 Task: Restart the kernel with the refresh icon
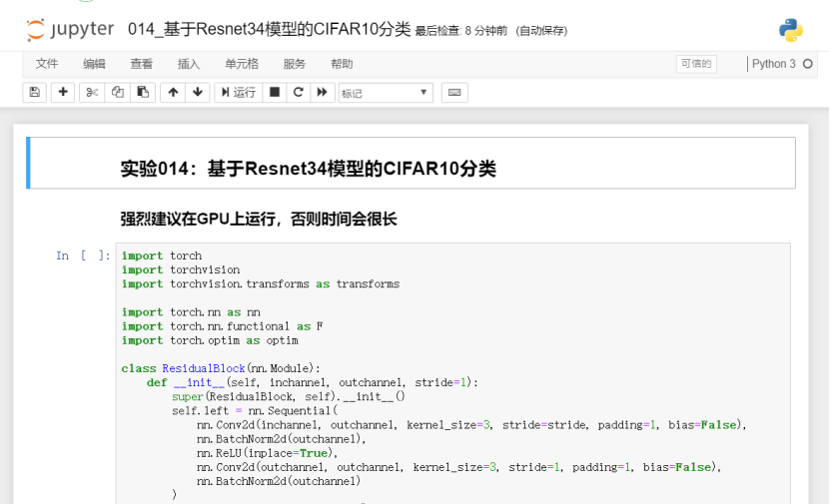(298, 93)
